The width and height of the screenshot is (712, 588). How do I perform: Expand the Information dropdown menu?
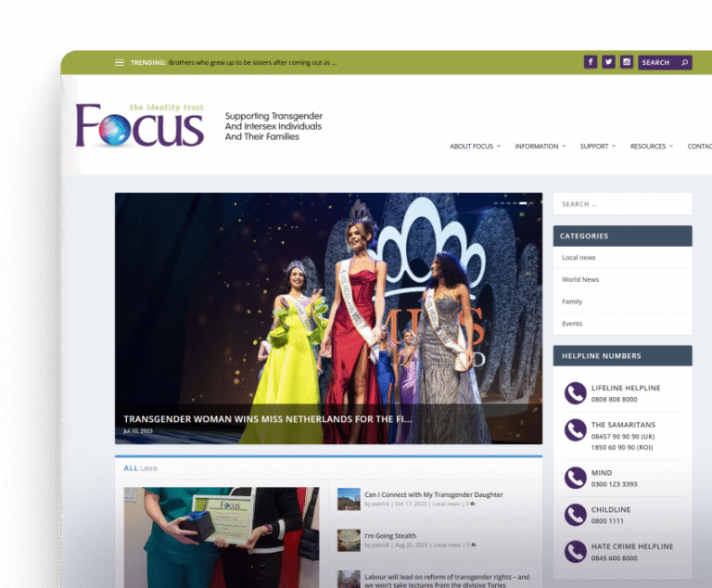tap(540, 147)
